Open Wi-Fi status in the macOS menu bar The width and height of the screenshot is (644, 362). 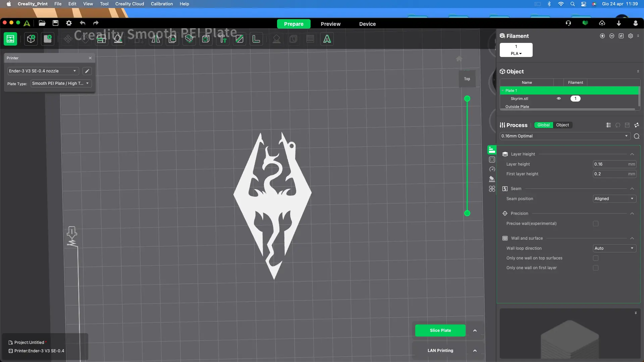[x=561, y=4]
